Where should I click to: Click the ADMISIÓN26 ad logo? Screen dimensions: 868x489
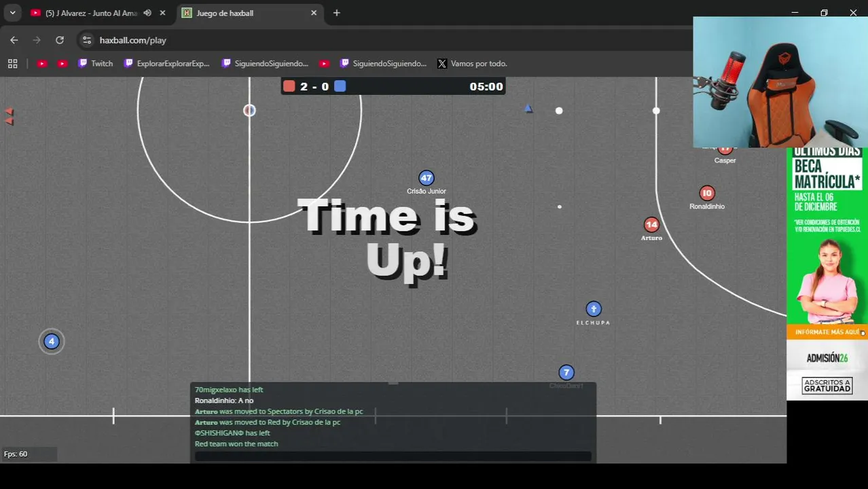(x=827, y=358)
